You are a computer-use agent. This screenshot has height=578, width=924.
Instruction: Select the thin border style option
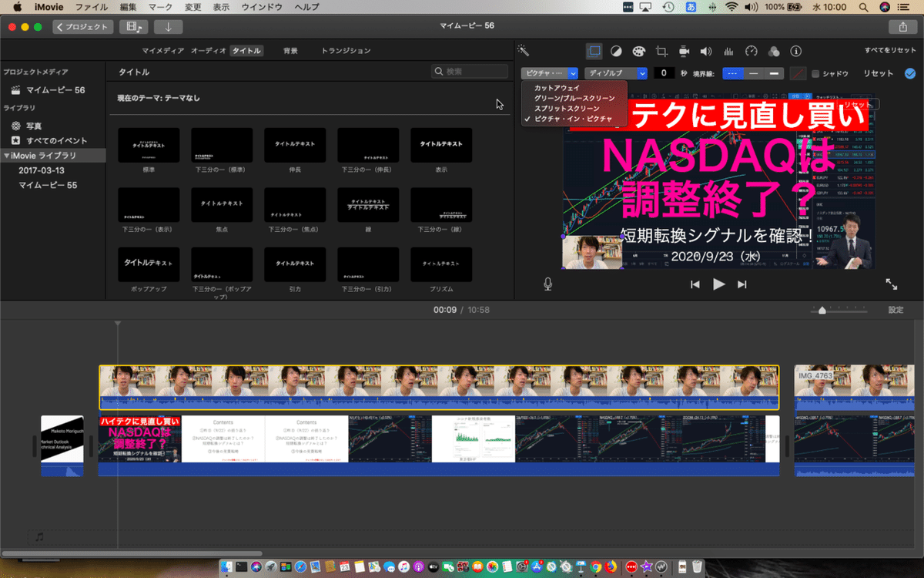[x=754, y=73]
